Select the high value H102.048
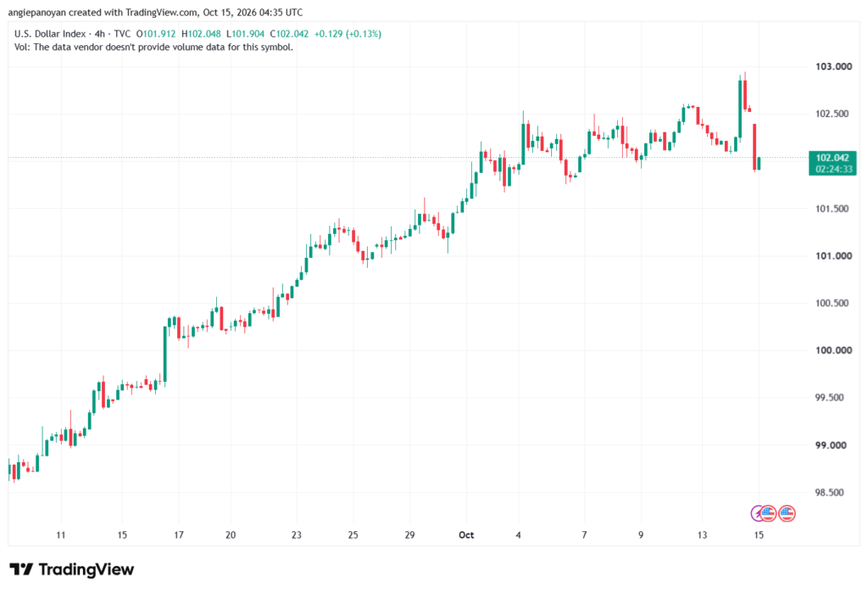This screenshot has width=868, height=593. pyautogui.click(x=201, y=34)
